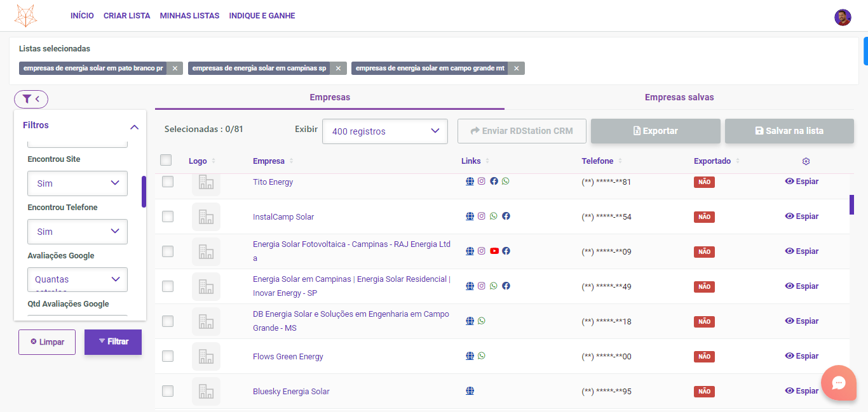
Task: Click the YouTube icon for RAJ Energia
Action: coord(494,251)
